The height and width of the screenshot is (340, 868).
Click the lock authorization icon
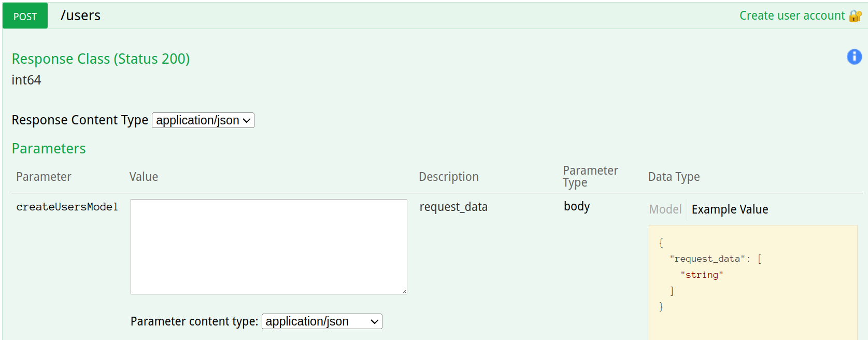click(x=855, y=16)
